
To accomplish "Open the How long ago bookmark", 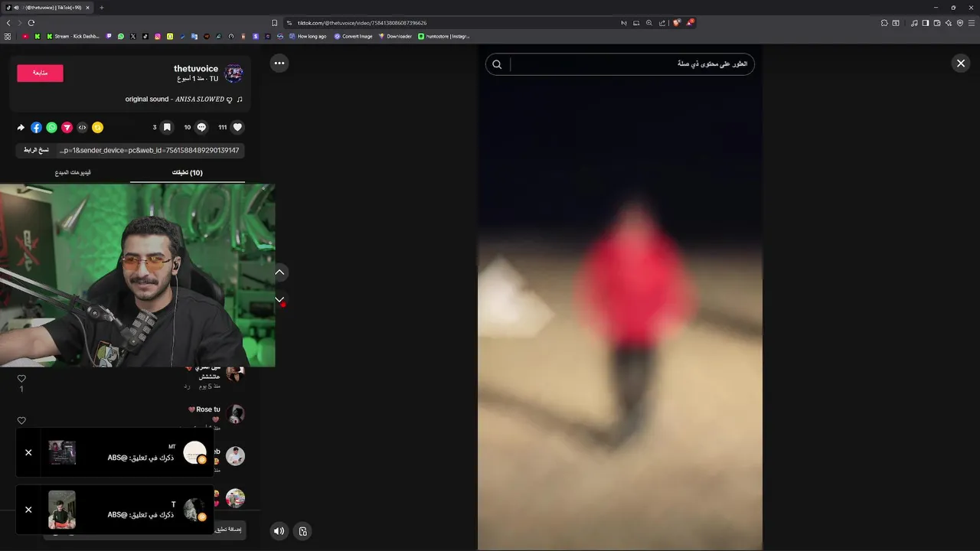I will tap(306, 36).
